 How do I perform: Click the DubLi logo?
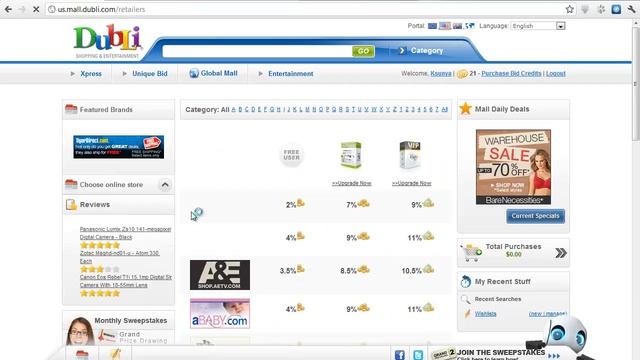(x=108, y=42)
